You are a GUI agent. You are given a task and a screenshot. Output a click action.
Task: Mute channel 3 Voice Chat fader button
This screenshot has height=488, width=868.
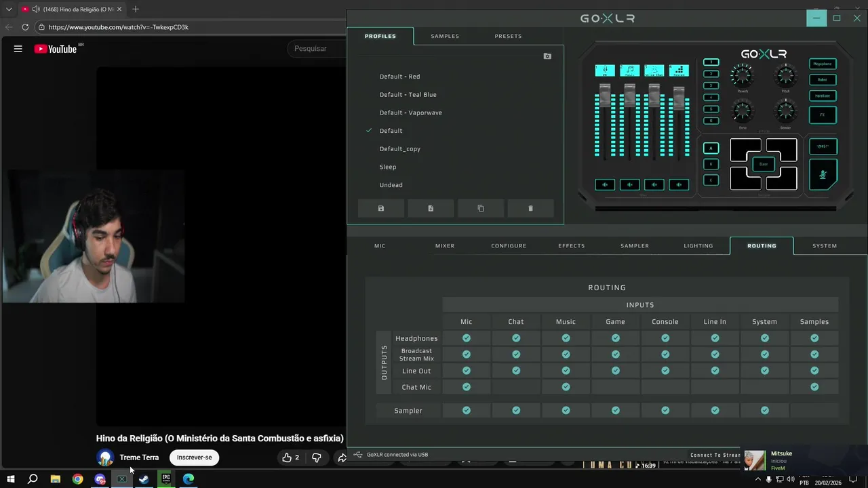point(654,184)
